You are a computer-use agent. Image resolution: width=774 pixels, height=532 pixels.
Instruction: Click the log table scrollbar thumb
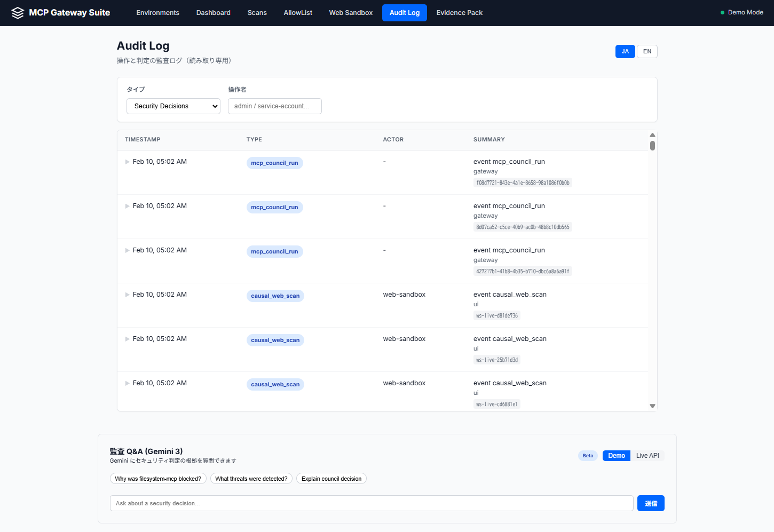point(652,146)
